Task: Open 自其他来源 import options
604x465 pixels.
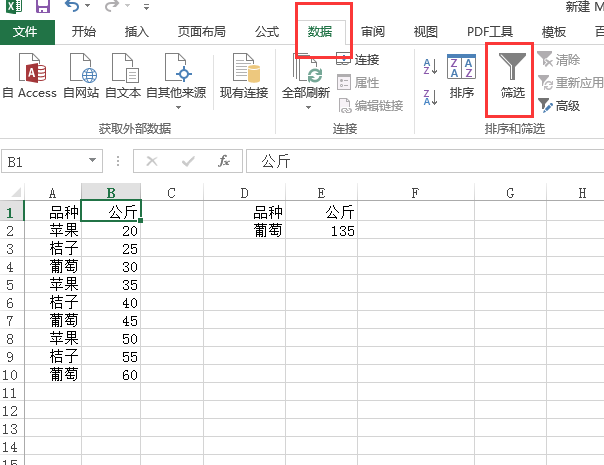Action: [176, 81]
